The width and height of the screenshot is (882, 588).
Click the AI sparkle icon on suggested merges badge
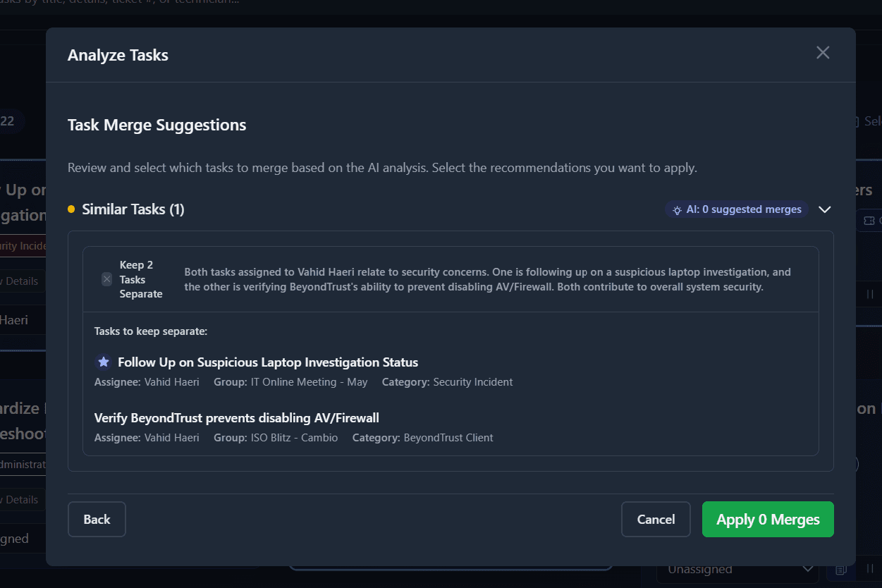coord(678,209)
